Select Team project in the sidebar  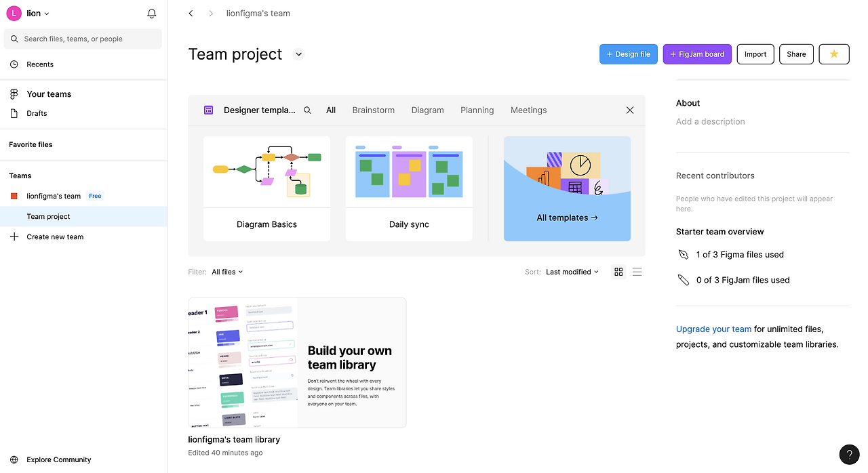tap(83, 216)
